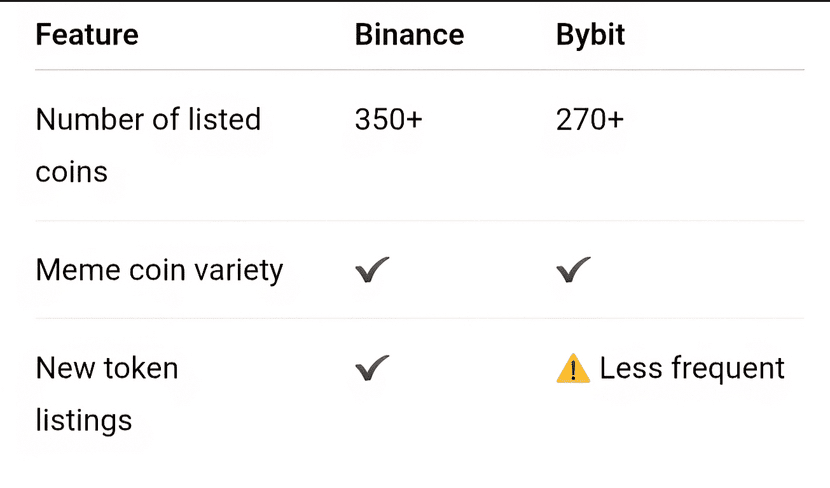Click the word 'listings' in last row
The height and width of the screenshot is (488, 830).
84,420
